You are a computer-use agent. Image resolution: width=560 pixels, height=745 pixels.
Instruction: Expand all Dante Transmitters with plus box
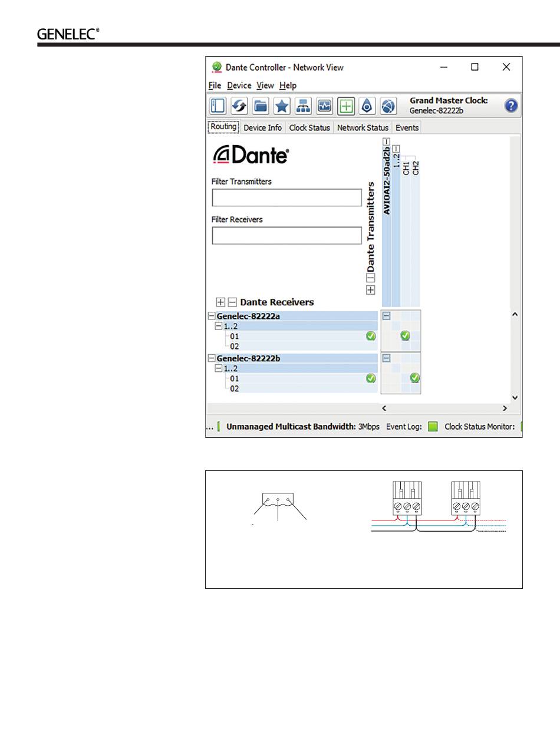pyautogui.click(x=371, y=290)
